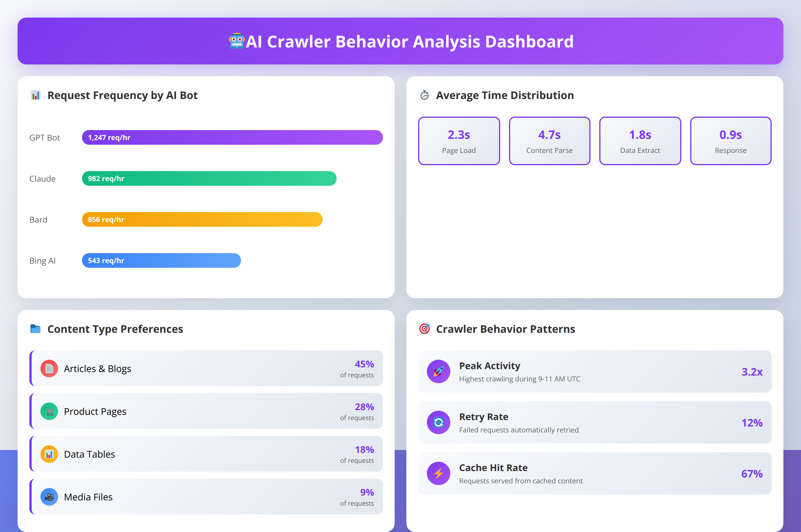
Task: Click the green Claude frequency bar
Action: click(209, 178)
